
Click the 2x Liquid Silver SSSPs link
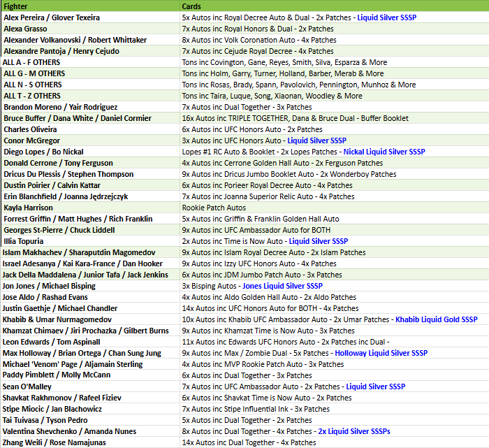pyautogui.click(x=353, y=431)
